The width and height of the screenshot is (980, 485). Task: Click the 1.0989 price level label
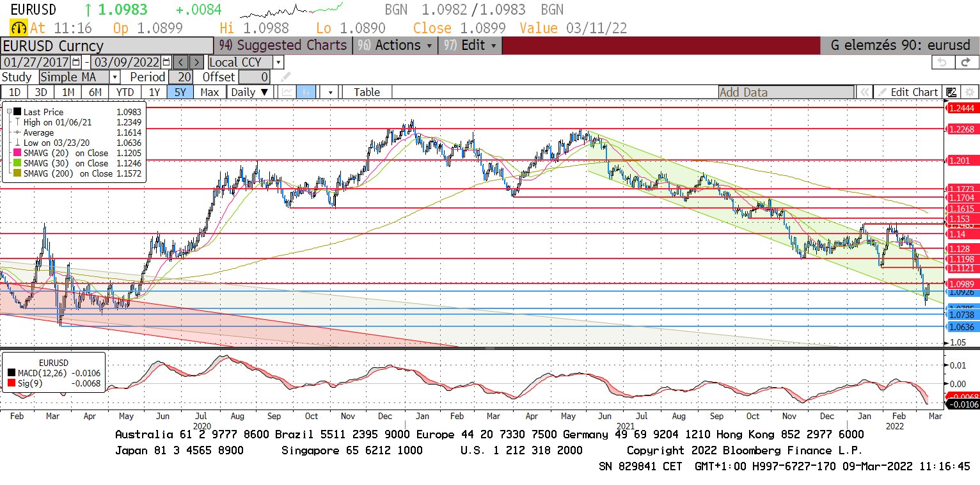[962, 283]
